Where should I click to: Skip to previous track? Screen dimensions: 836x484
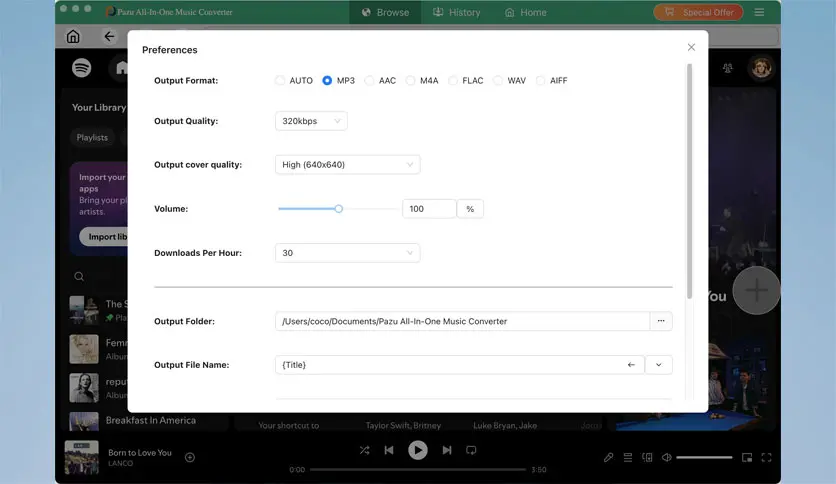coord(389,450)
